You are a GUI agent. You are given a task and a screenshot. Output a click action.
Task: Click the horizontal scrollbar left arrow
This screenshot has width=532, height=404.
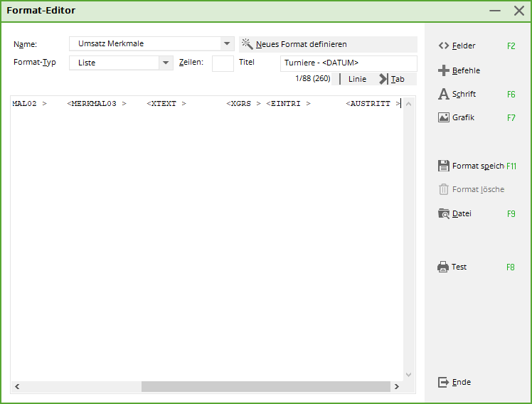pyautogui.click(x=16, y=387)
